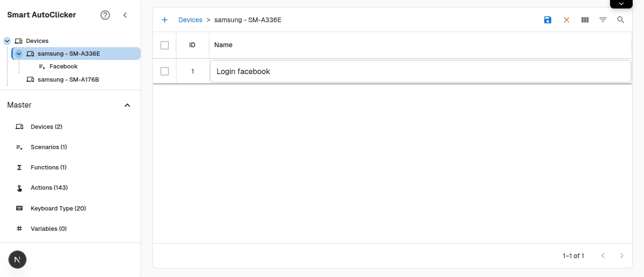Viewport: 644px width, 277px height.
Task: Open the filter list icon
Action: click(x=602, y=20)
